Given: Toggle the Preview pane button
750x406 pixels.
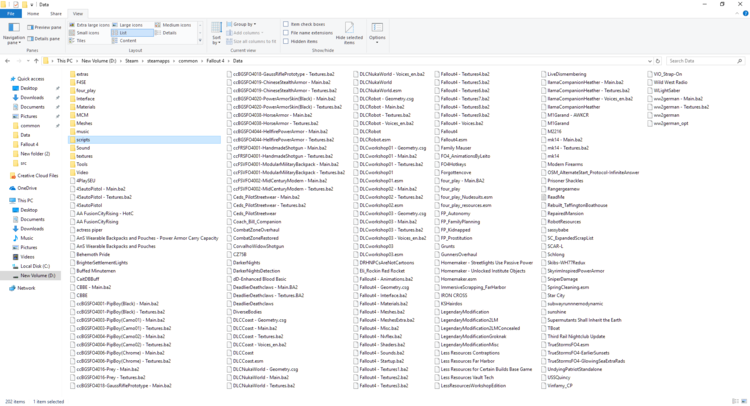Looking at the screenshot, I should [x=44, y=27].
